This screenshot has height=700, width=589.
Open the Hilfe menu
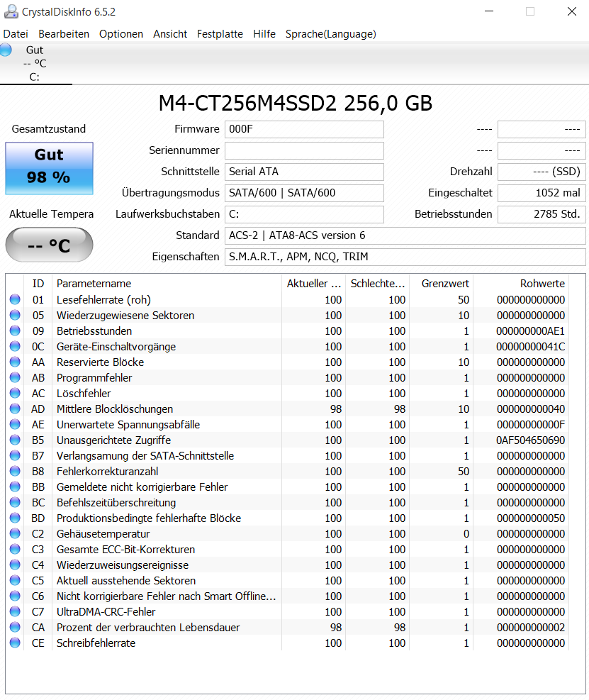pos(264,34)
